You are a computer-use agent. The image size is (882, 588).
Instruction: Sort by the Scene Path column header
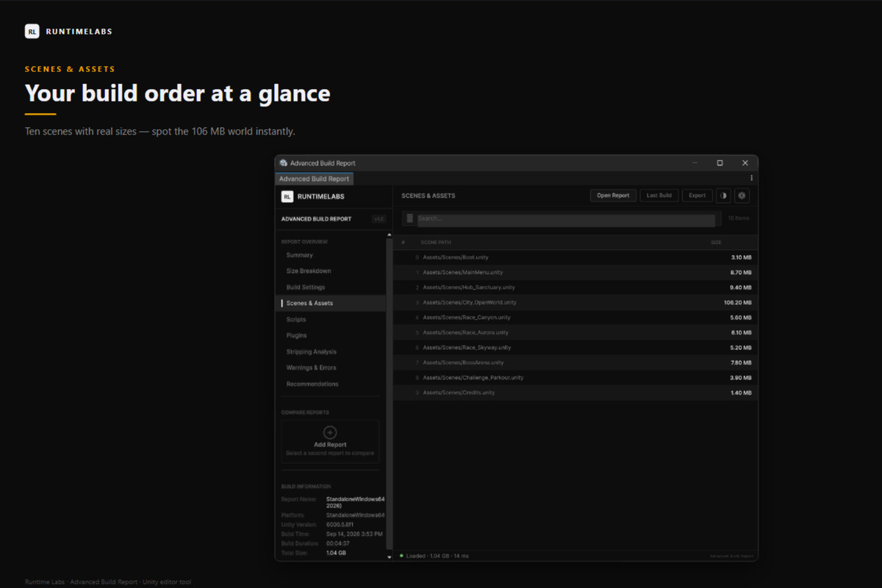tap(436, 243)
